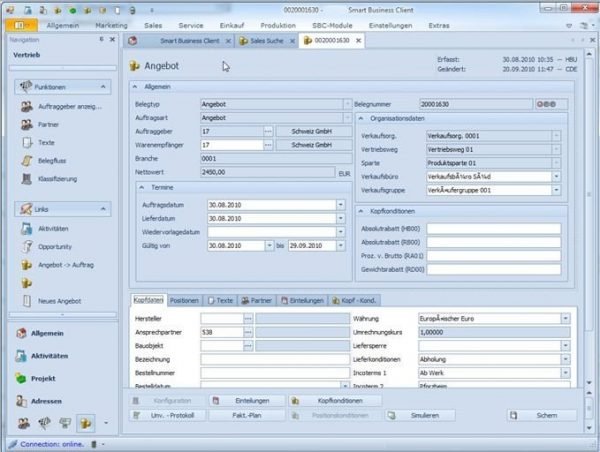Switch to Kopf - Kond. tab
The image size is (600, 452).
point(354,300)
